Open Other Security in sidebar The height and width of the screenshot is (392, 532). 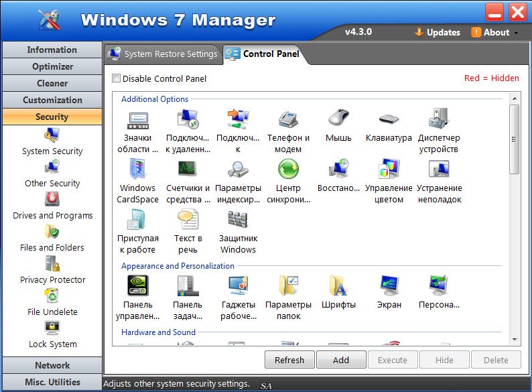coord(52,174)
